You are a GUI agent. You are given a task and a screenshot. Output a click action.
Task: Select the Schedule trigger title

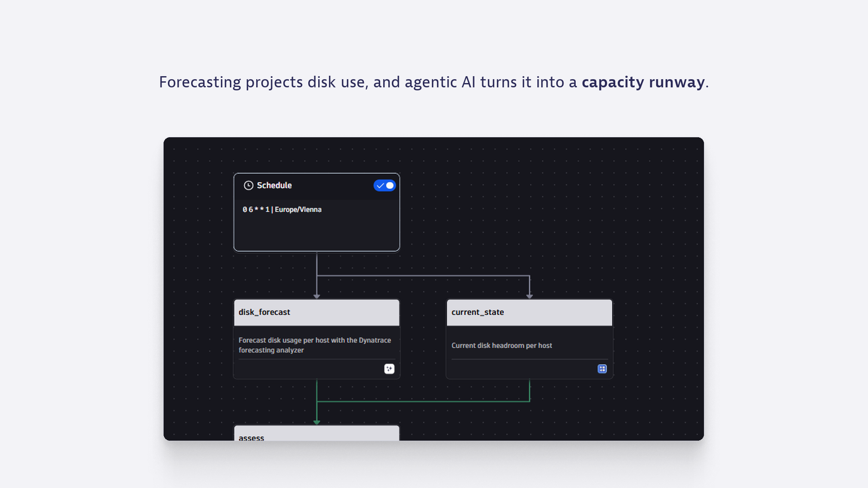(274, 185)
